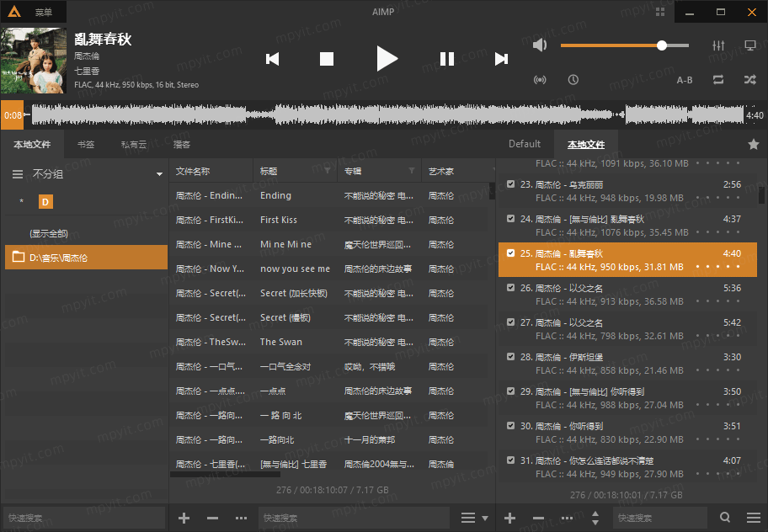
Task: Open the 专辑 column filter arrow
Action: pyautogui.click(x=412, y=171)
